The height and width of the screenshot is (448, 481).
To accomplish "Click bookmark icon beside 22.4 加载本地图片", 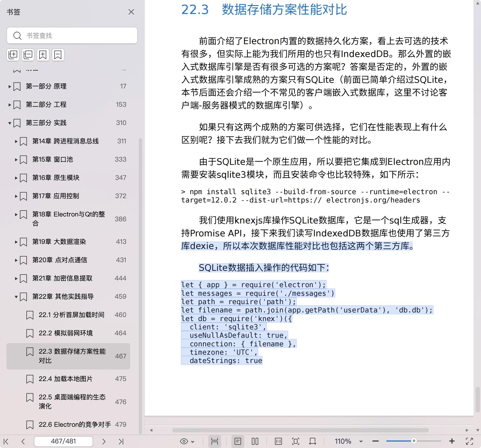I will [30, 379].
